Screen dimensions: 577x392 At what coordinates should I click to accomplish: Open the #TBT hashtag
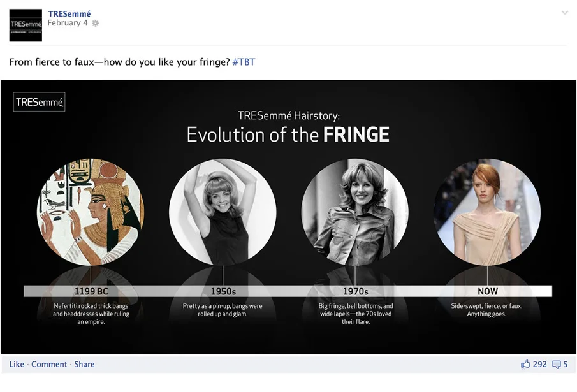pos(244,62)
